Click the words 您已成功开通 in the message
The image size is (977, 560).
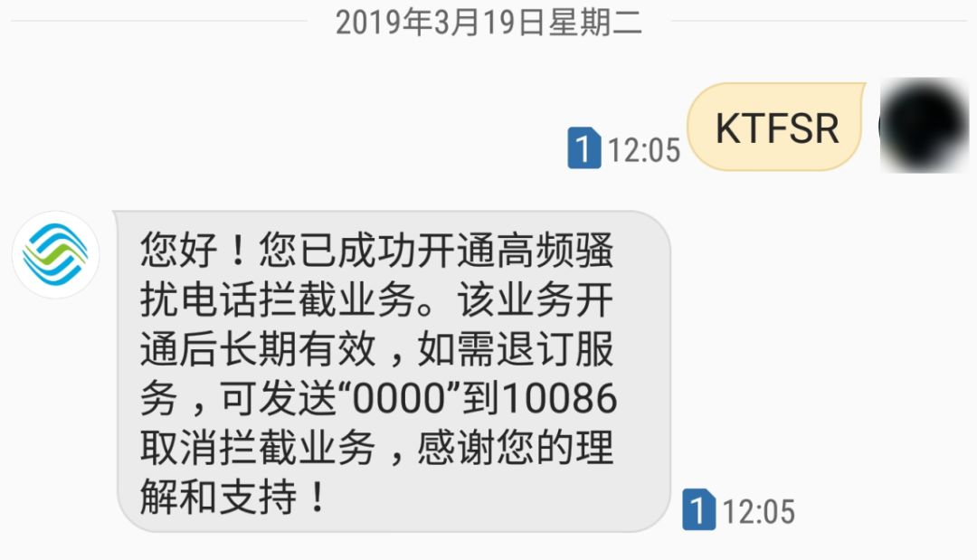point(357,250)
